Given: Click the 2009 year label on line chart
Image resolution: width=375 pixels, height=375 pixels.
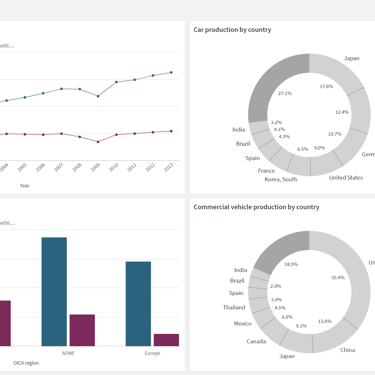Looking at the screenshot, I should [x=95, y=168].
